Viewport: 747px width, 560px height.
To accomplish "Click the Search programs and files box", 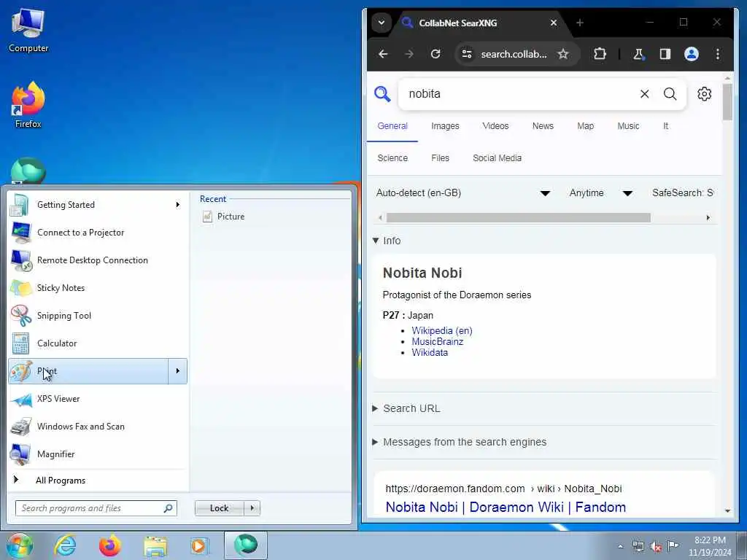I will 96,508.
